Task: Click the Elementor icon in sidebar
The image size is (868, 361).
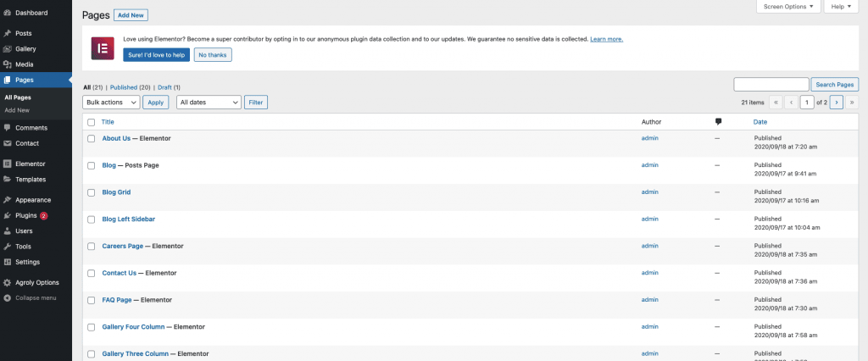Action: point(7,164)
